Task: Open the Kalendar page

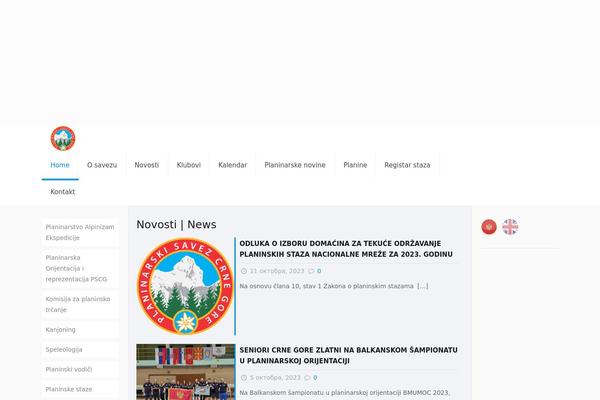Action: pyautogui.click(x=233, y=165)
